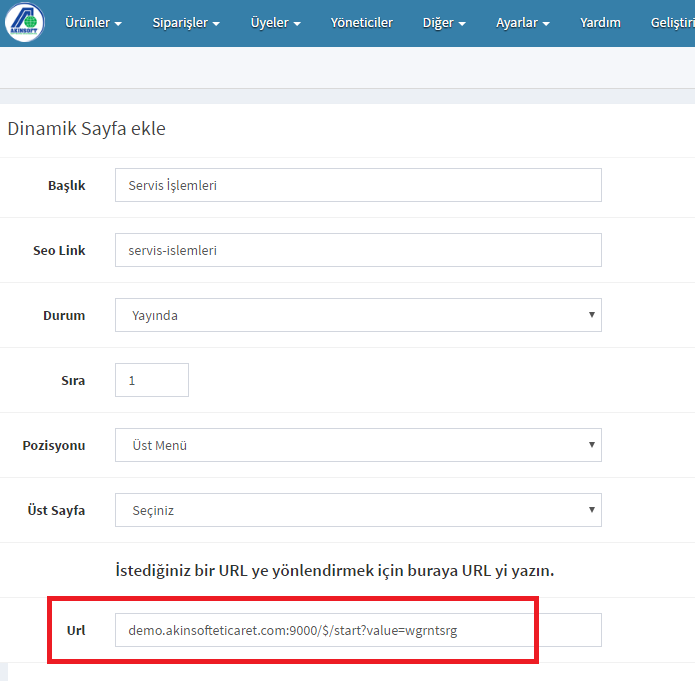Open the Diğer menu
695x681 pixels.
444,23
